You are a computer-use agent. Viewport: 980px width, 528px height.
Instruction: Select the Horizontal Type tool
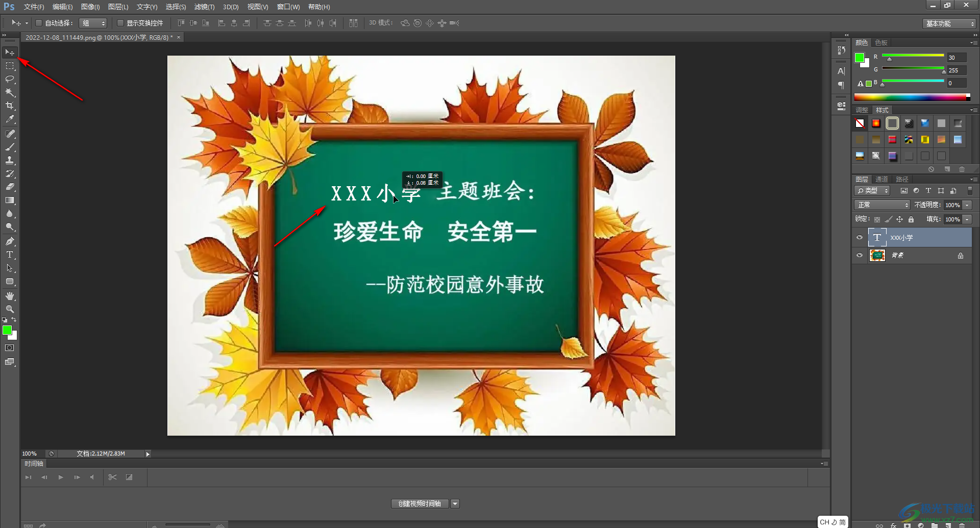click(10, 255)
